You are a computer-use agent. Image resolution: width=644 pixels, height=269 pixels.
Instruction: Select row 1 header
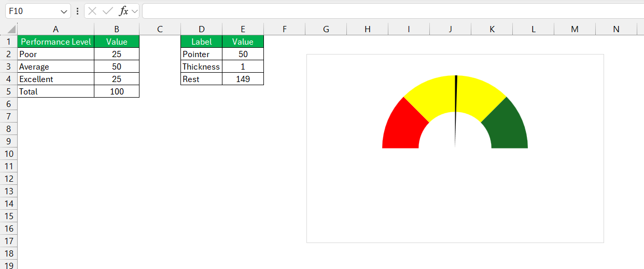point(8,42)
